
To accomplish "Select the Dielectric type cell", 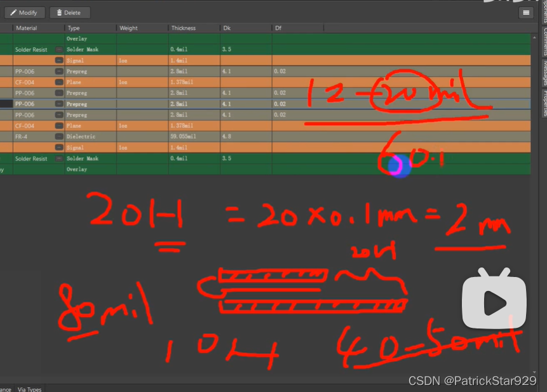I will point(90,137).
